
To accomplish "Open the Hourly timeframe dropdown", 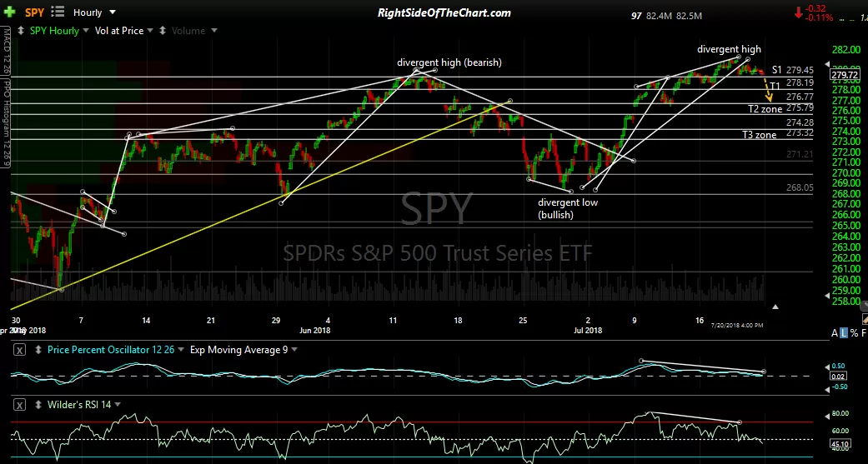I will point(94,12).
